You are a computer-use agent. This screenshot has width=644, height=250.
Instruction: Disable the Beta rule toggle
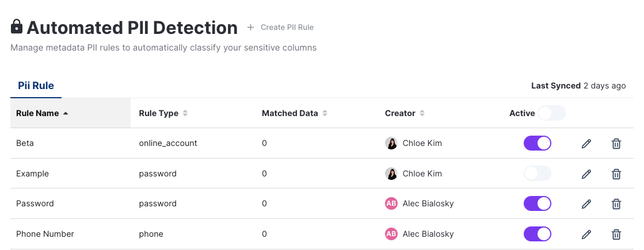(x=538, y=143)
